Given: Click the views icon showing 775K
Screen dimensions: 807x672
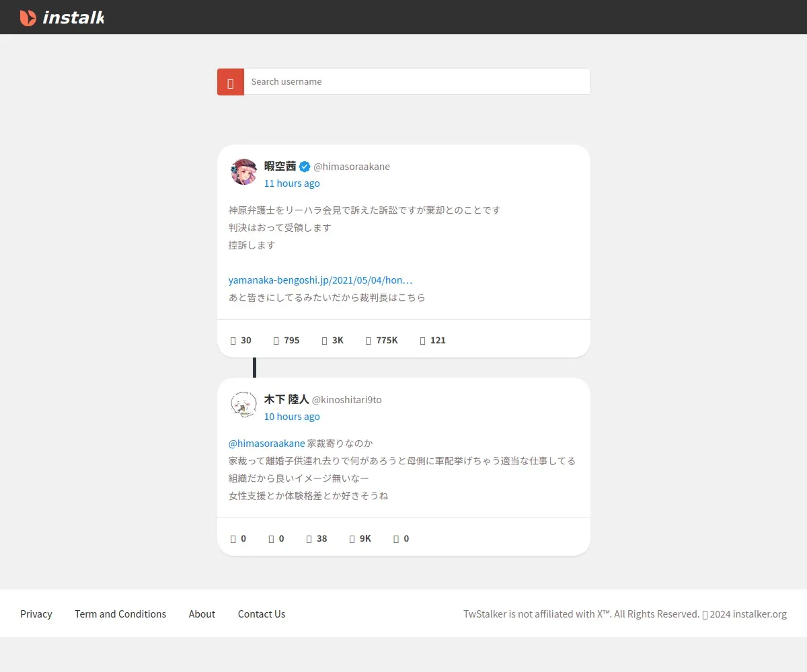Looking at the screenshot, I should [369, 341].
